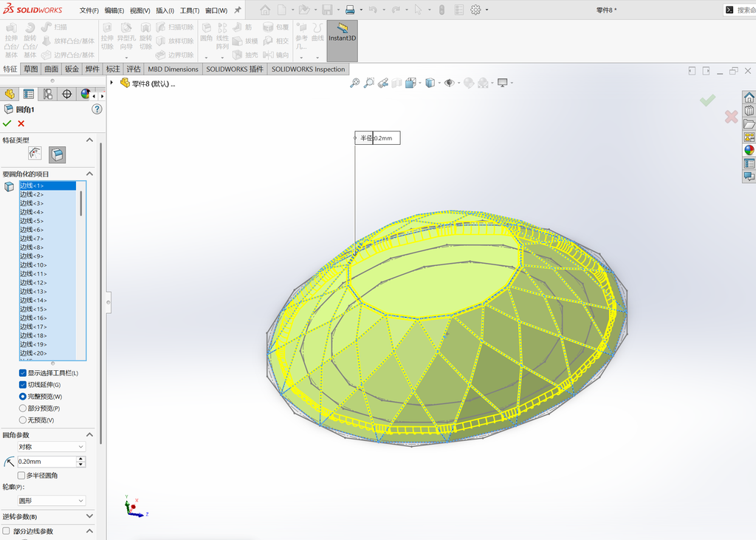Open the View Palette icon in task pane
Viewport: 756px width, 540px height.
coord(749,137)
